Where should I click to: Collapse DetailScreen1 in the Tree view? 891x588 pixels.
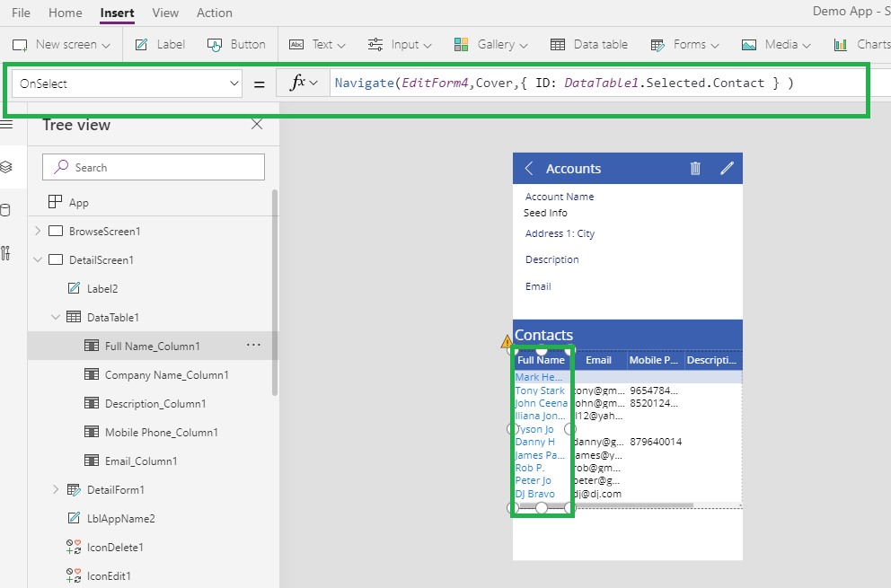coord(37,259)
